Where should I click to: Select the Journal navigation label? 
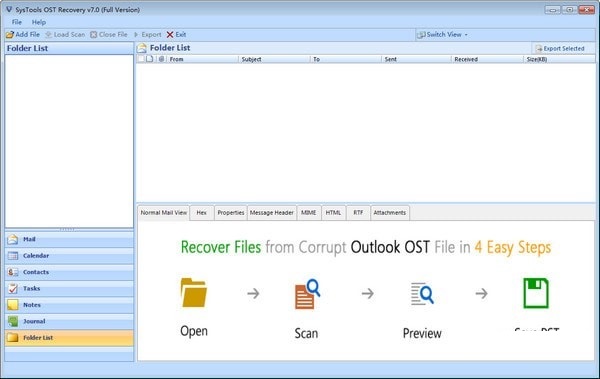(34, 322)
